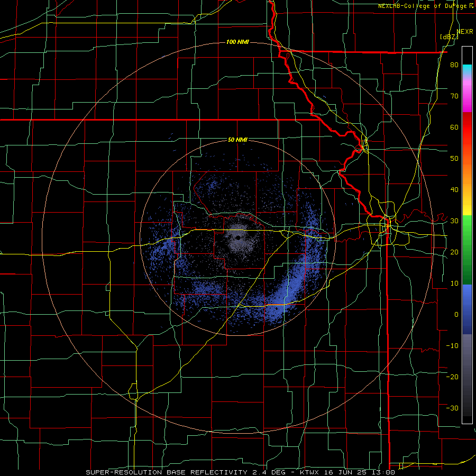
Task: Click the blue segment of the reflectivity color bar
Action: pos(467,309)
